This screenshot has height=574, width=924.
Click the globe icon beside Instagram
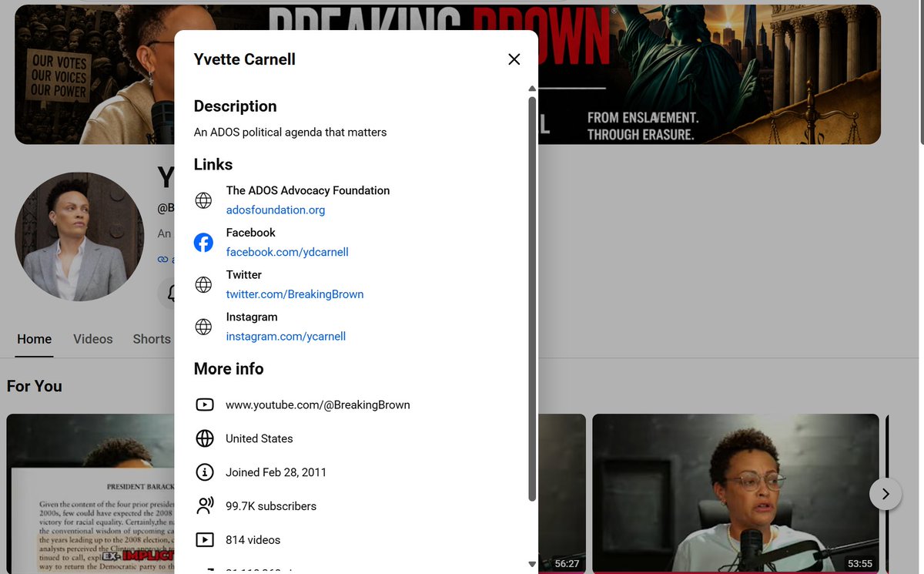click(x=203, y=327)
